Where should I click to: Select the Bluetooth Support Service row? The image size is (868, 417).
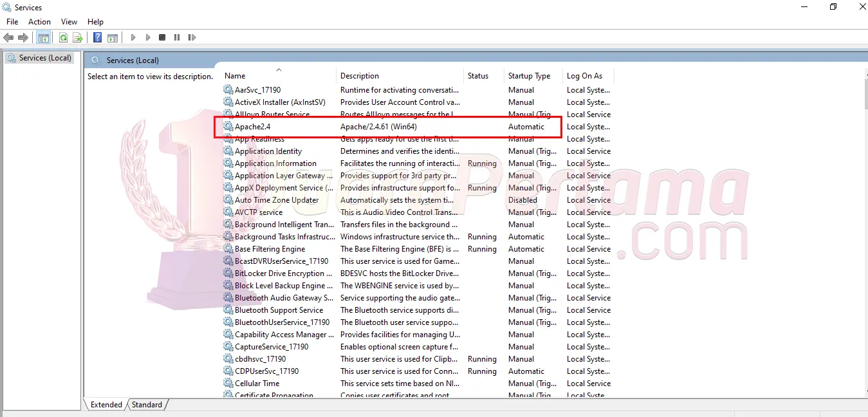click(279, 310)
